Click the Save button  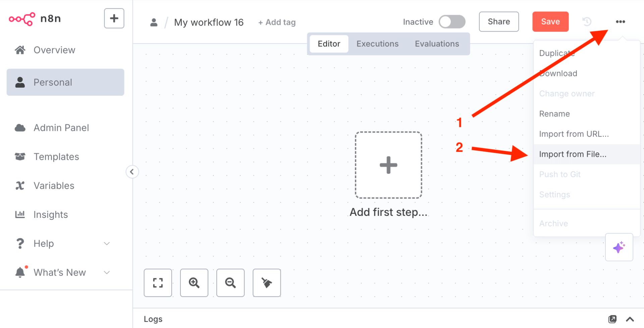pos(550,22)
